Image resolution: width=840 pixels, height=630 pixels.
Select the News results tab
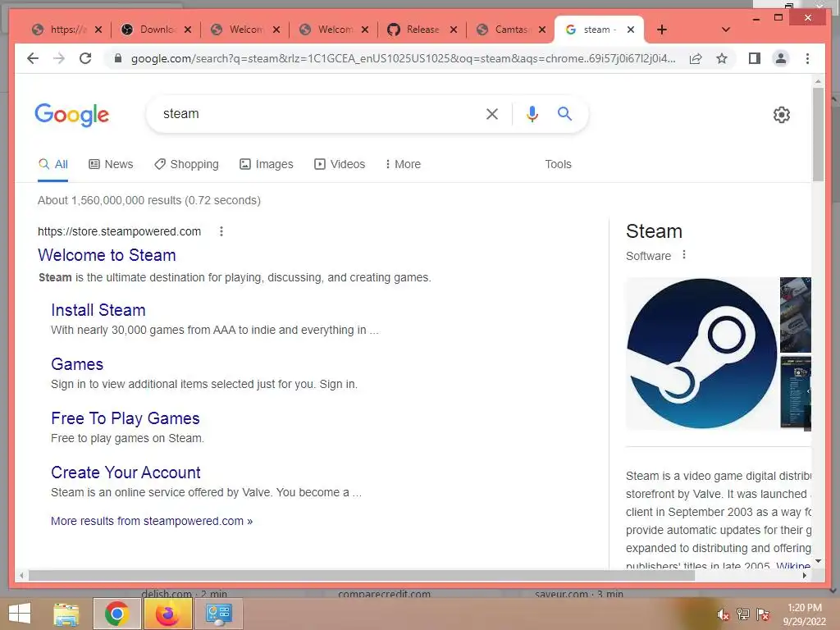pyautogui.click(x=111, y=164)
